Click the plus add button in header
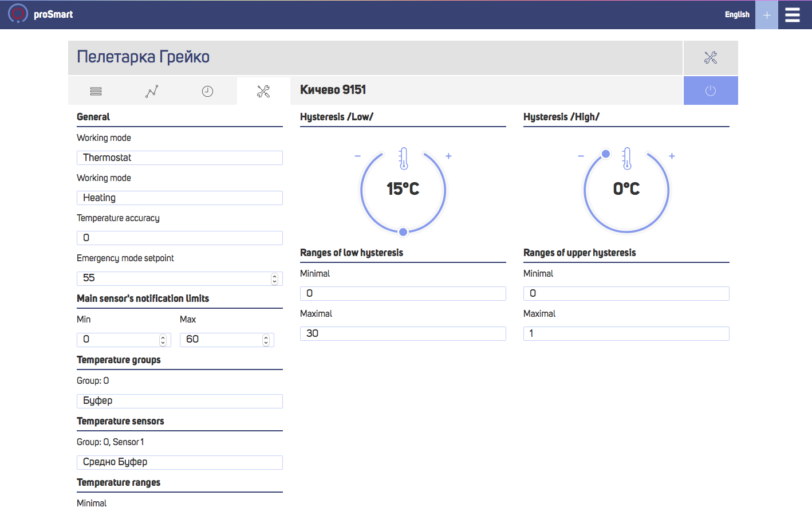812x515 pixels. (x=766, y=15)
